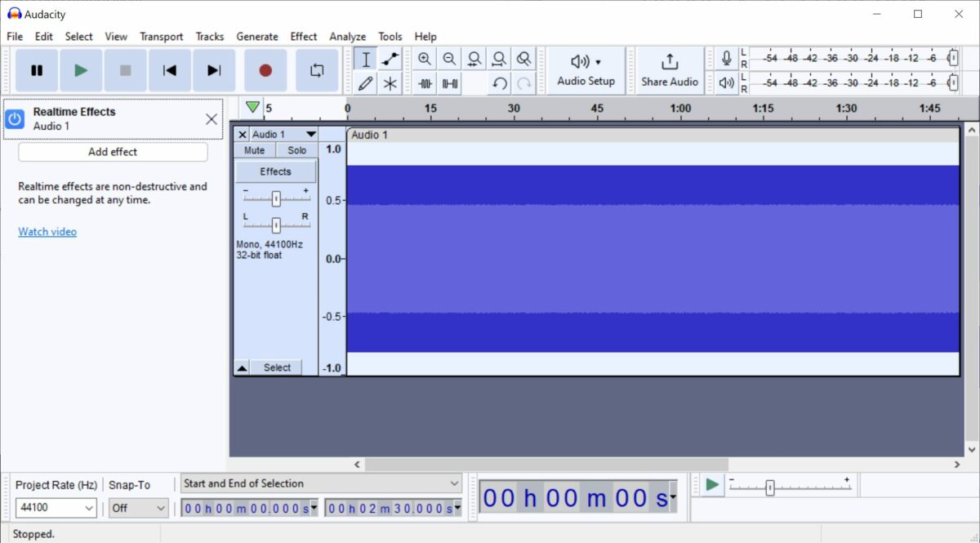Click the Undo icon
Screen dimensions: 980x543
pos(500,82)
